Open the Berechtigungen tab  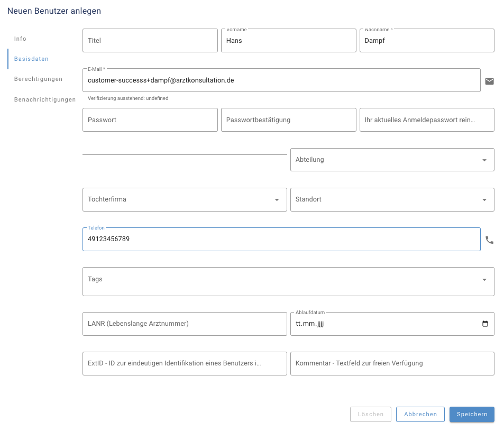click(x=38, y=79)
